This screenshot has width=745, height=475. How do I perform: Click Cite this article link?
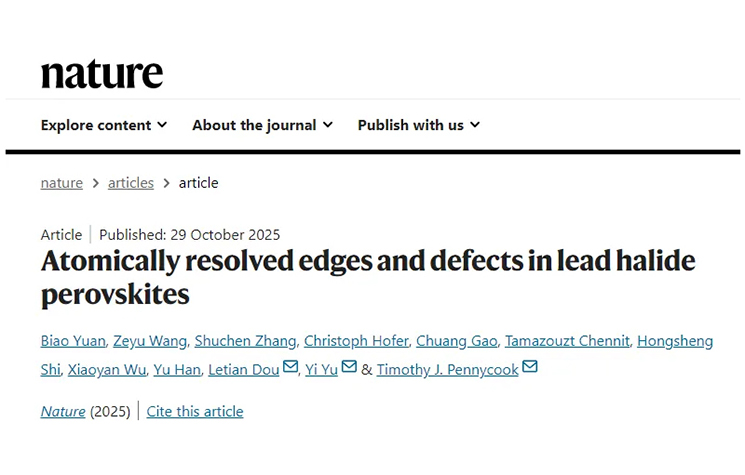pyautogui.click(x=195, y=411)
